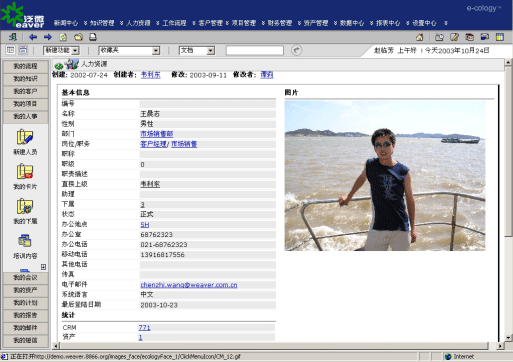Screen dimensions: 513x362
Task: Open the 新建人员 sidebar icon
Action: tap(25, 142)
